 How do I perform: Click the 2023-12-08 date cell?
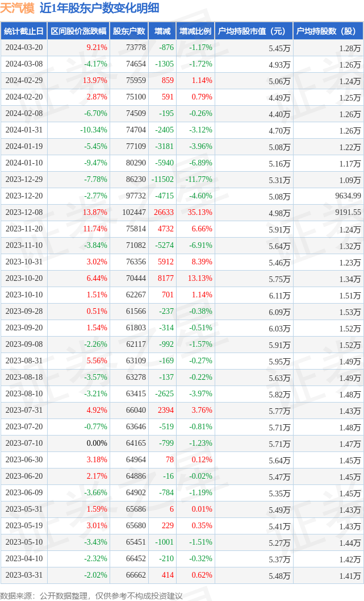pos(24,213)
